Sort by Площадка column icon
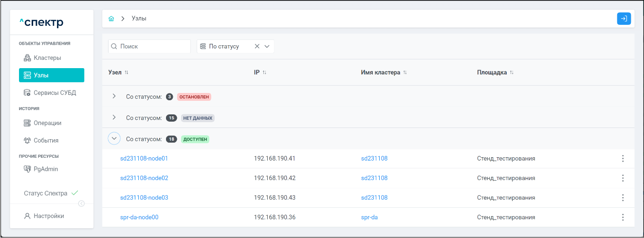 pyautogui.click(x=512, y=73)
